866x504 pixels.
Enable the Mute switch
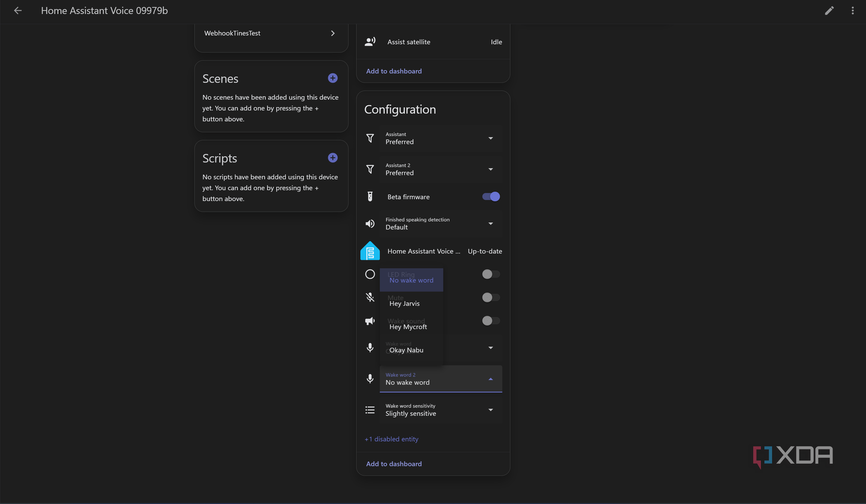491,297
